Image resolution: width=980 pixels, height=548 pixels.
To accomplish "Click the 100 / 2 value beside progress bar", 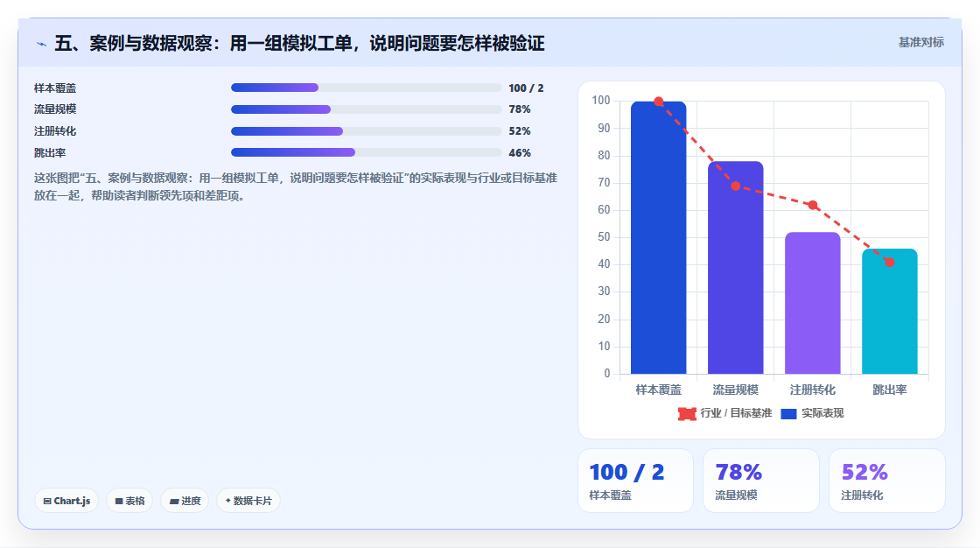I will point(526,88).
